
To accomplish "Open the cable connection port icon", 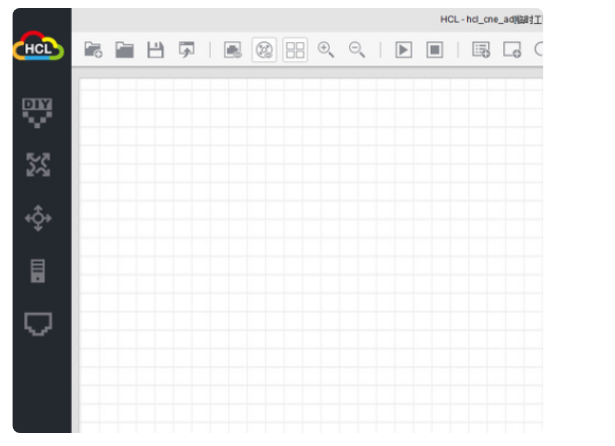I will pos(38,324).
